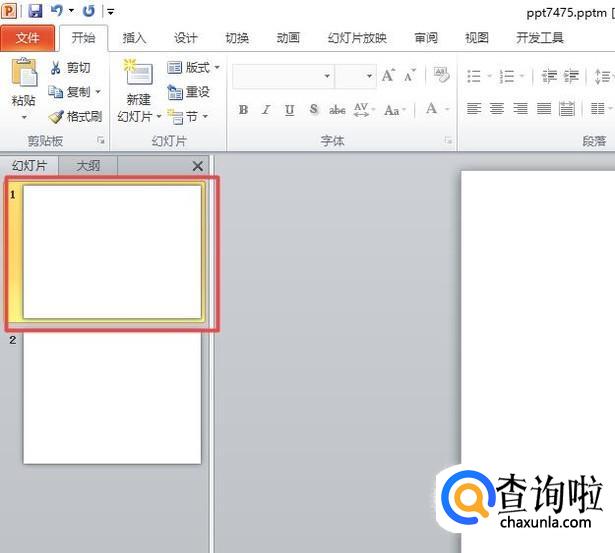615x553 pixels.
Task: Open the File (文件) menu button
Action: (x=28, y=38)
